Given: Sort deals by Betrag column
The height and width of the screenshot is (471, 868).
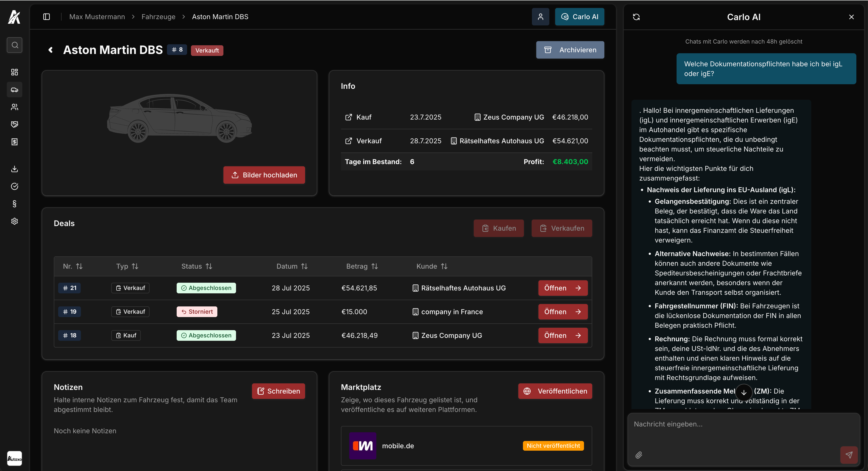Looking at the screenshot, I should click(362, 266).
